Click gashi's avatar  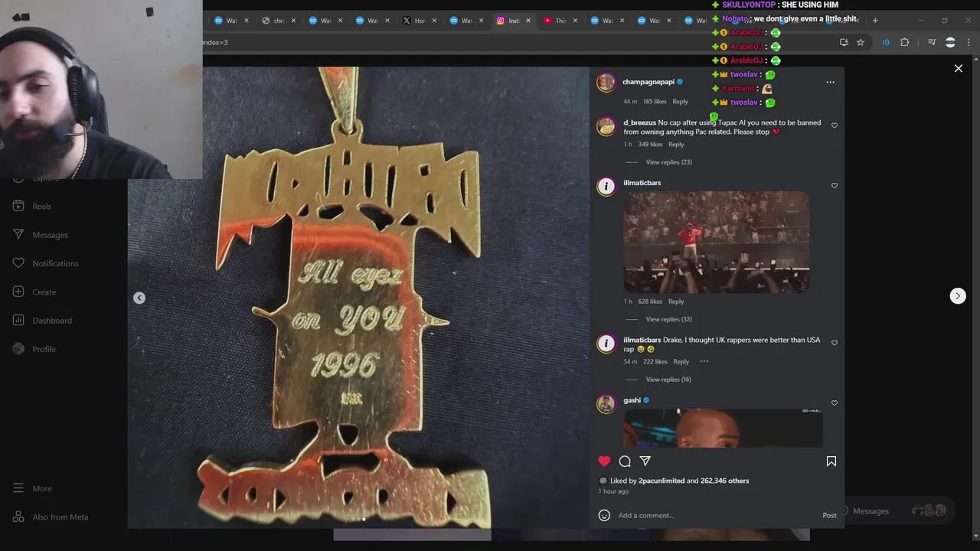(x=606, y=403)
